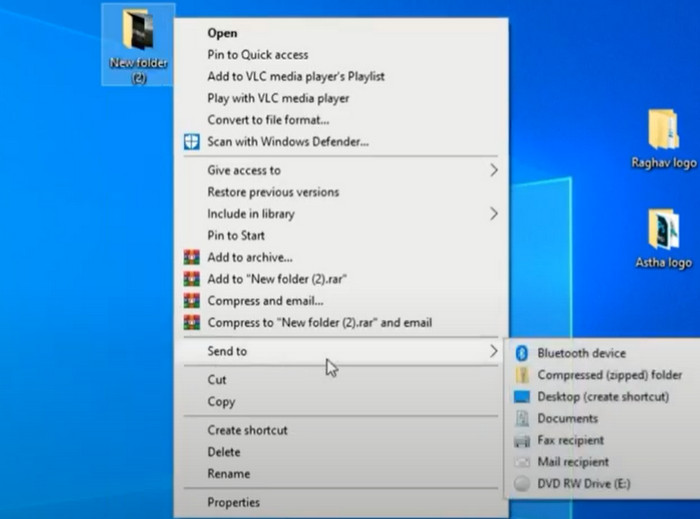Select Restore previous versions
This screenshot has height=519, width=700.
pos(341,192)
